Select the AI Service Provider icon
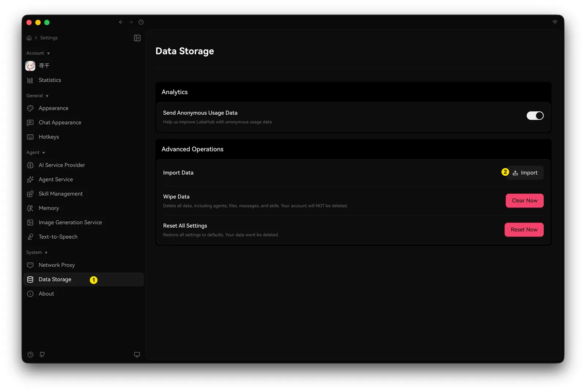The image size is (586, 392). coord(30,165)
